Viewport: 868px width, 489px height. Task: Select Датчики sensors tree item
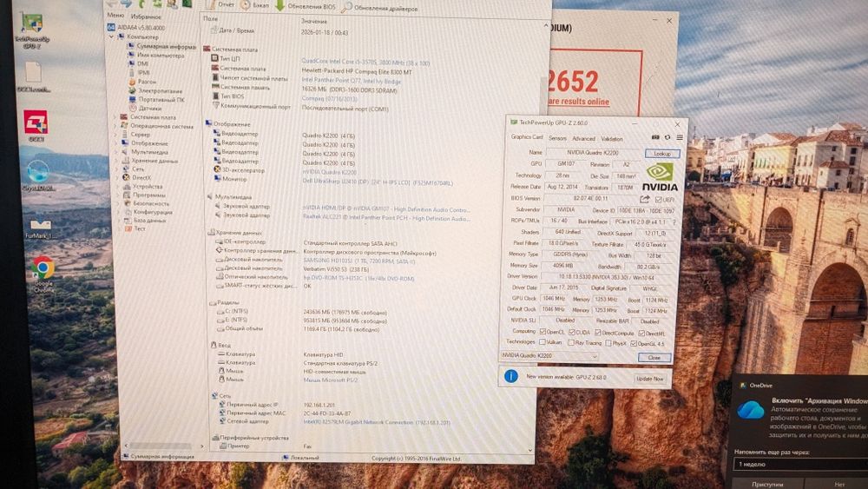click(x=146, y=108)
